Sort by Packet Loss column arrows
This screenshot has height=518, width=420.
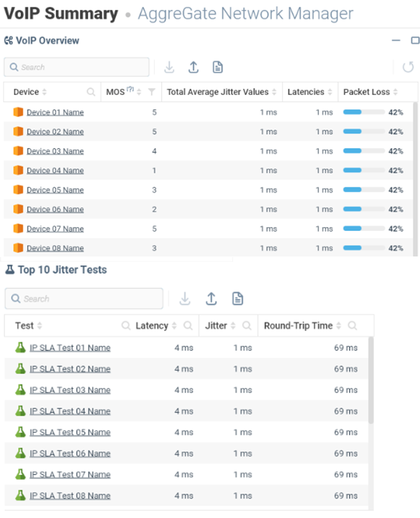[396, 92]
